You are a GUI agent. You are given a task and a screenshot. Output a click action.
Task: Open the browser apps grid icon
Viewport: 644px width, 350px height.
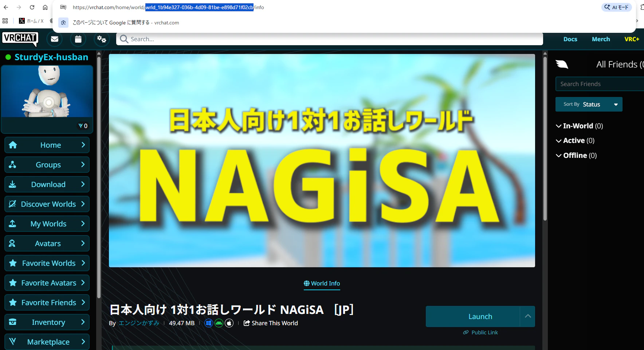pos(5,21)
